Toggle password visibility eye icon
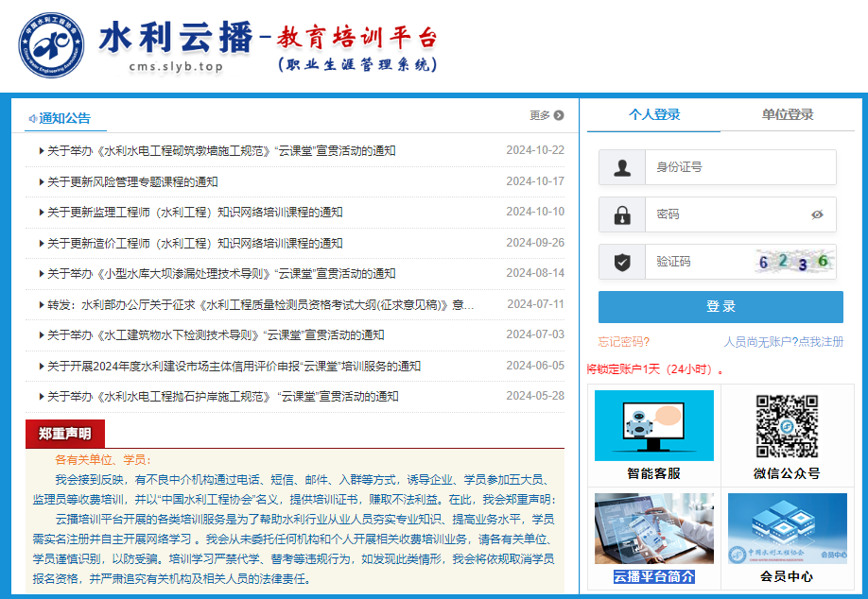Image resolution: width=868 pixels, height=599 pixels. 817,214
